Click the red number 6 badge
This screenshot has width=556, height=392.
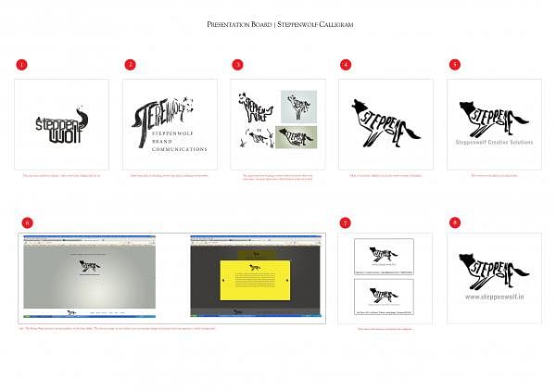coord(27,222)
